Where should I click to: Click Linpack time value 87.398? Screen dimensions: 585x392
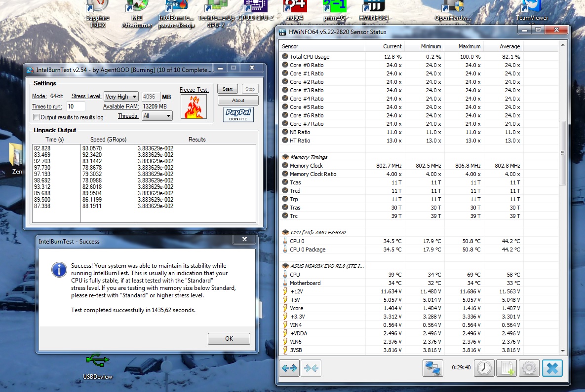(x=42, y=206)
